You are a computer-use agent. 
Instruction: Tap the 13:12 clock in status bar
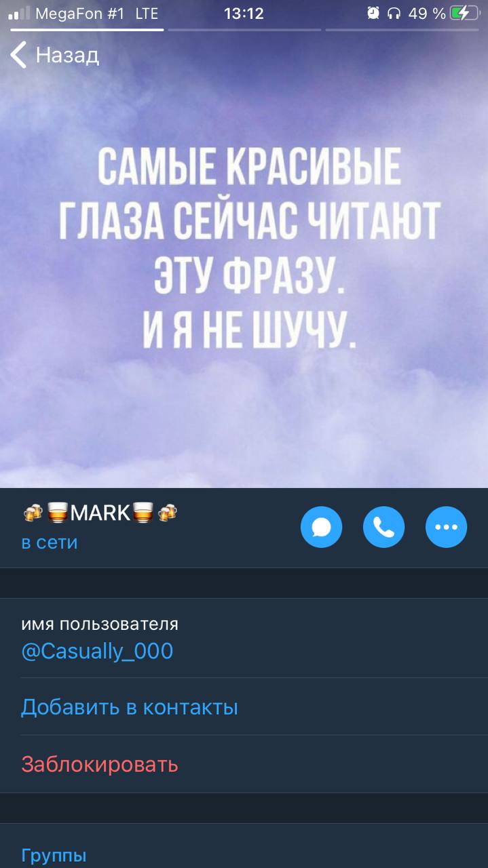pyautogui.click(x=244, y=12)
